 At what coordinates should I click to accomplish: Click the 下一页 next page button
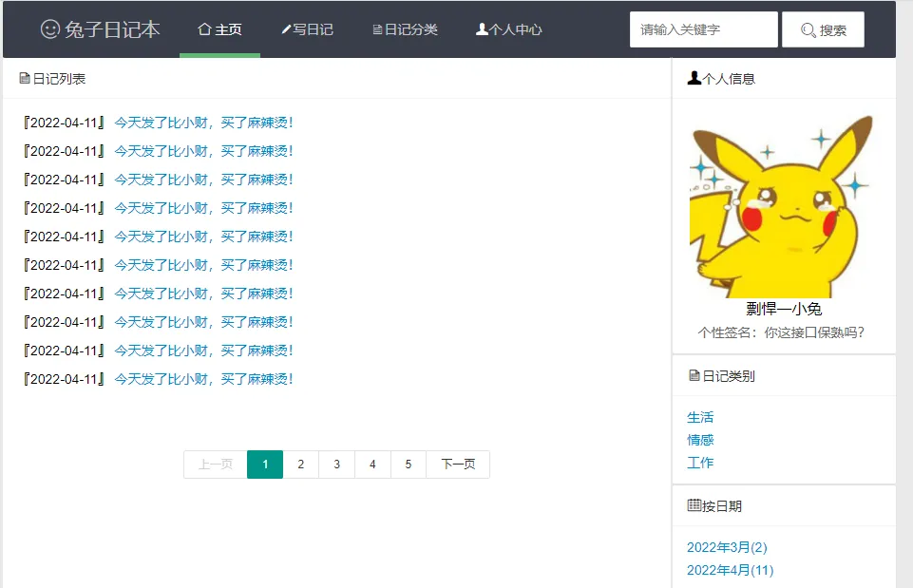click(x=458, y=464)
